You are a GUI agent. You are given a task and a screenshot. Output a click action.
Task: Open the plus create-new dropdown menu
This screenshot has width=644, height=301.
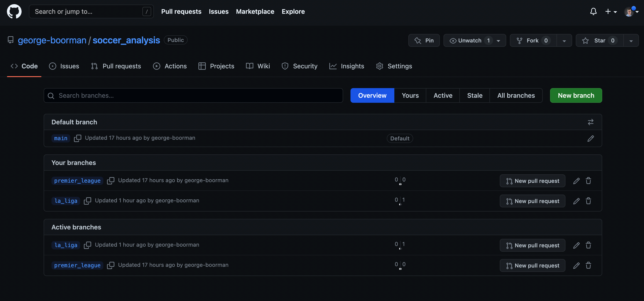tap(611, 11)
